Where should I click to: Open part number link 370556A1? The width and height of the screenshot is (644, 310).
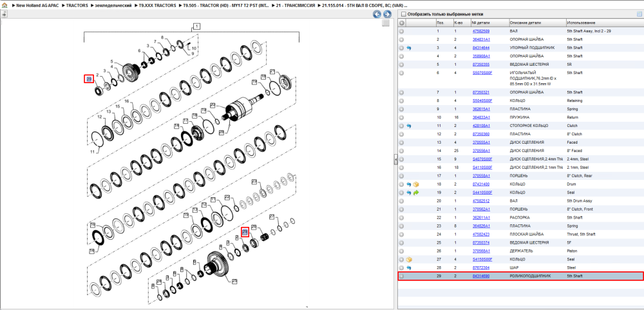481,150
